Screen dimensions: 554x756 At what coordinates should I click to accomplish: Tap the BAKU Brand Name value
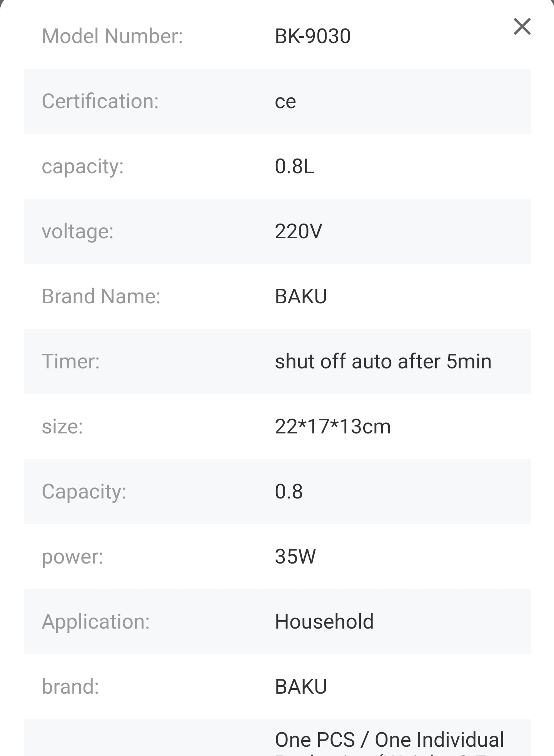pos(301,296)
